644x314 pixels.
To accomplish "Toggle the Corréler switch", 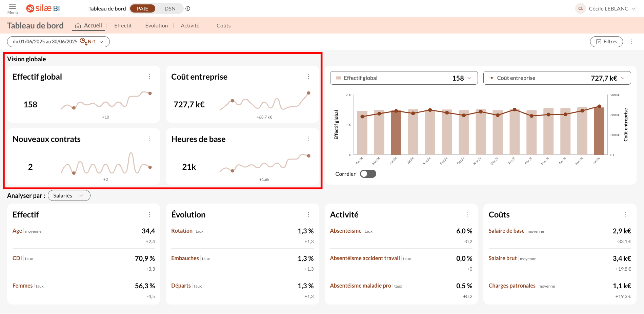I will pyautogui.click(x=368, y=174).
